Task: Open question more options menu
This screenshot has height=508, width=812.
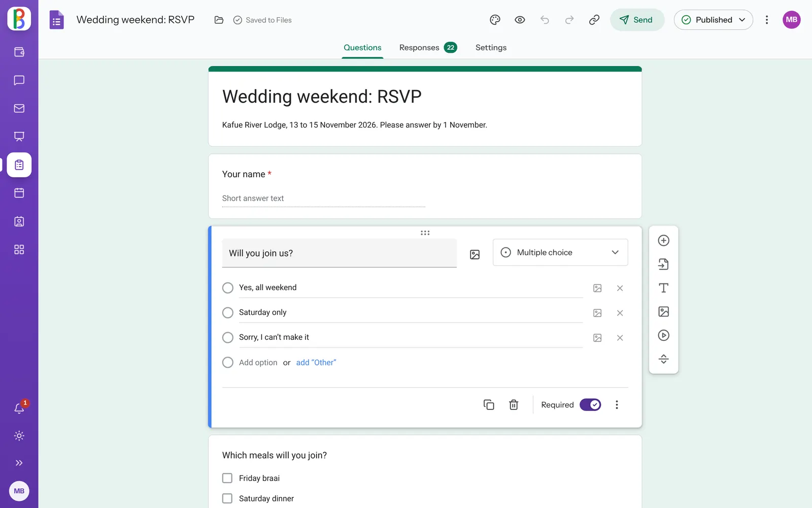Action: pos(617,405)
